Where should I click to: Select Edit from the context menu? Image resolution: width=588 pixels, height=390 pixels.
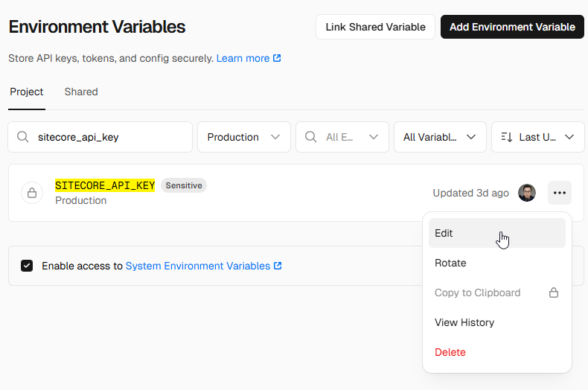coord(497,233)
